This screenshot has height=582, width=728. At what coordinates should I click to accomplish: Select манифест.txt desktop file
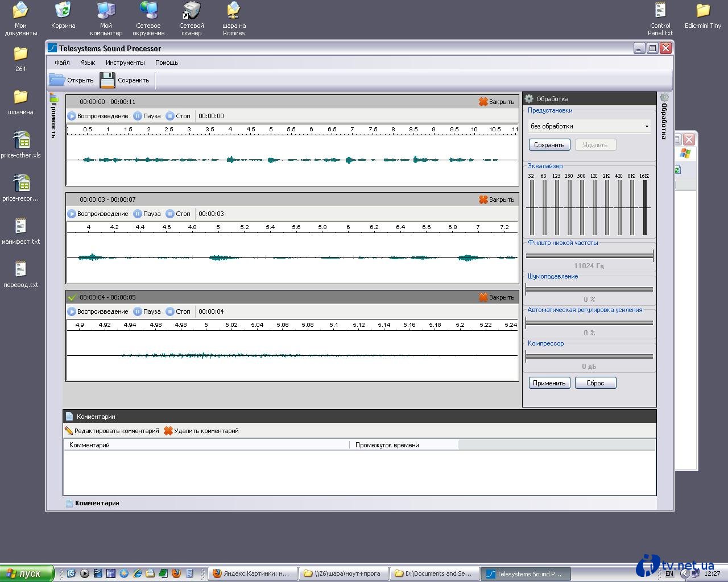click(21, 231)
